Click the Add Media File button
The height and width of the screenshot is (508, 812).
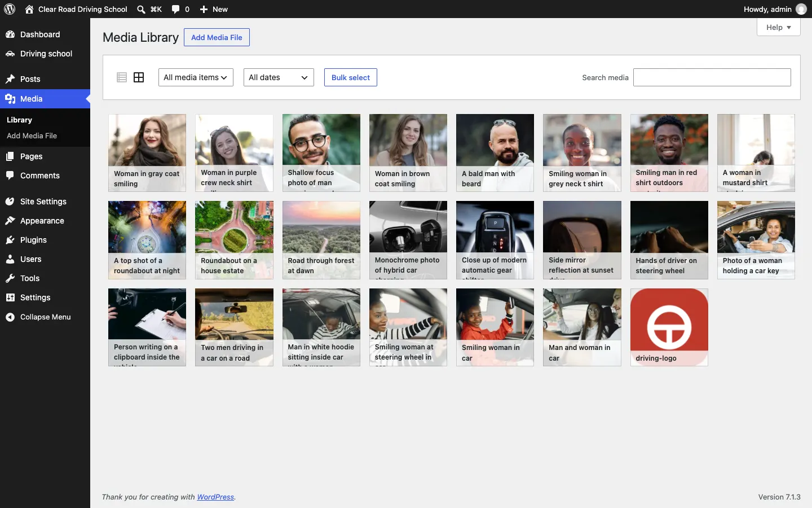(217, 37)
